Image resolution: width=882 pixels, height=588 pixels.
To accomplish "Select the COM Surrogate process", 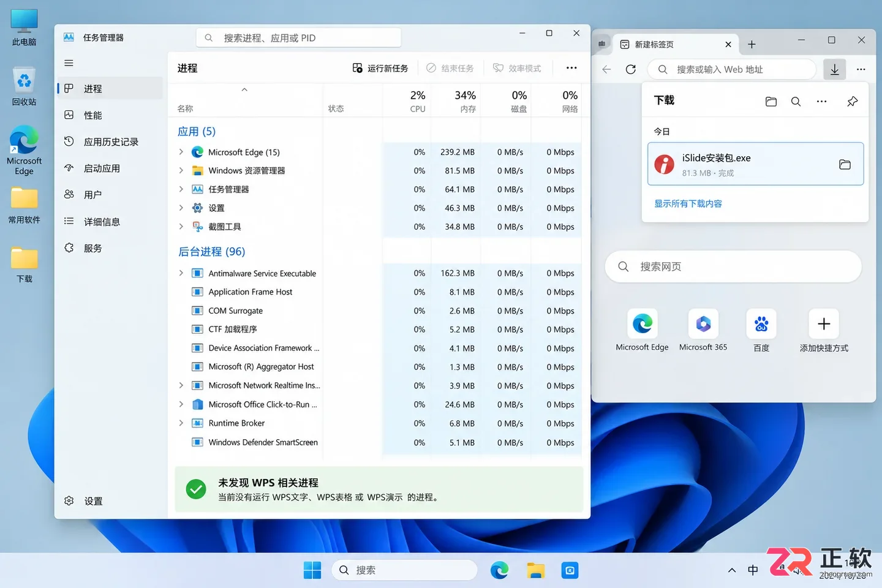I will coord(377,311).
